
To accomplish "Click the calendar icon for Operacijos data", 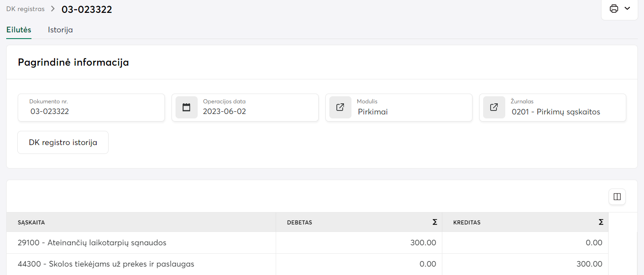I will click(187, 107).
